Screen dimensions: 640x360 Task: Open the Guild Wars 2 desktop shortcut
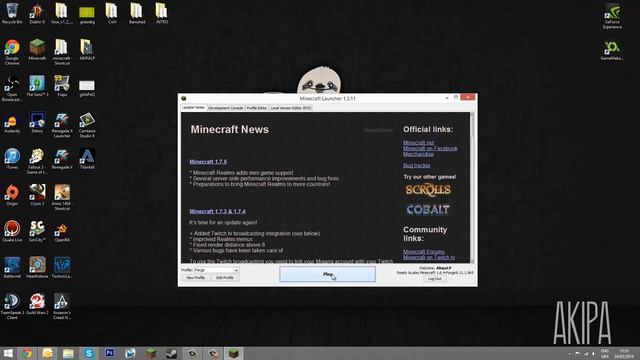tap(37, 304)
